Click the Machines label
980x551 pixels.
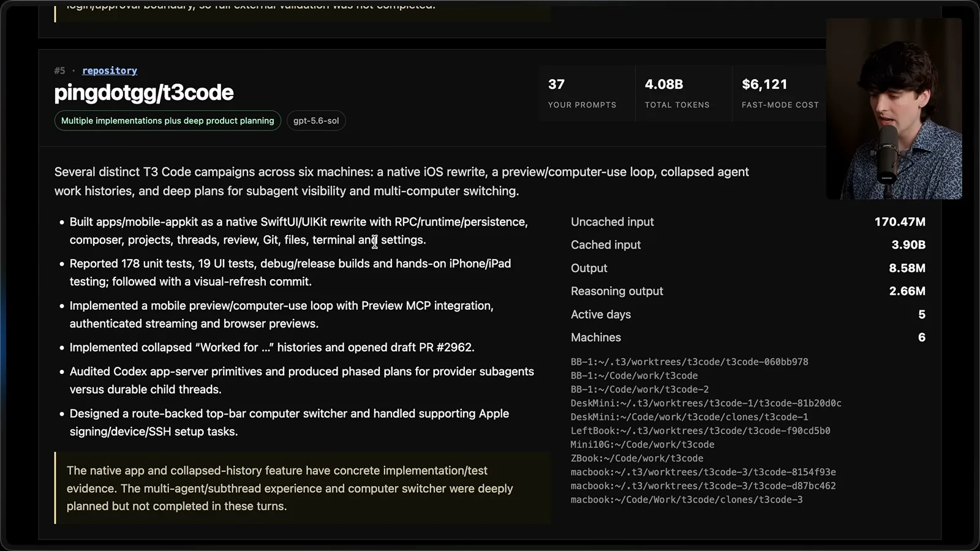pos(596,337)
